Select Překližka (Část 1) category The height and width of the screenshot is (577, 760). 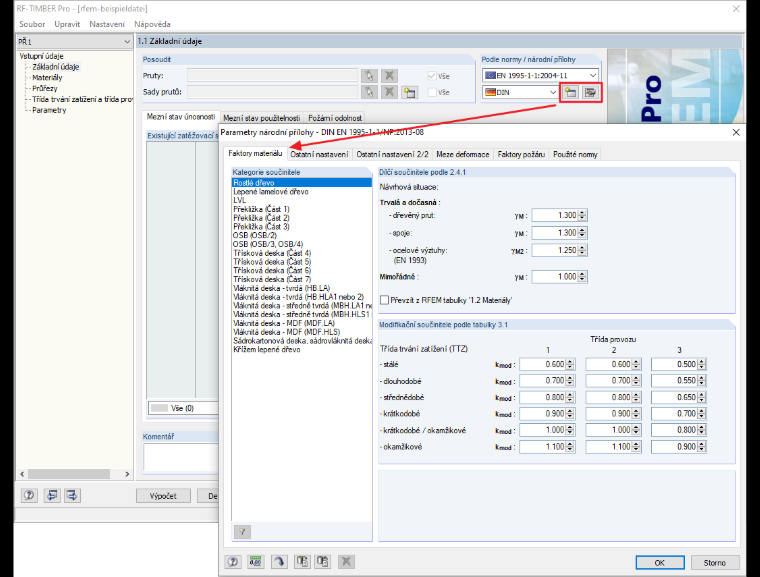coord(261,209)
